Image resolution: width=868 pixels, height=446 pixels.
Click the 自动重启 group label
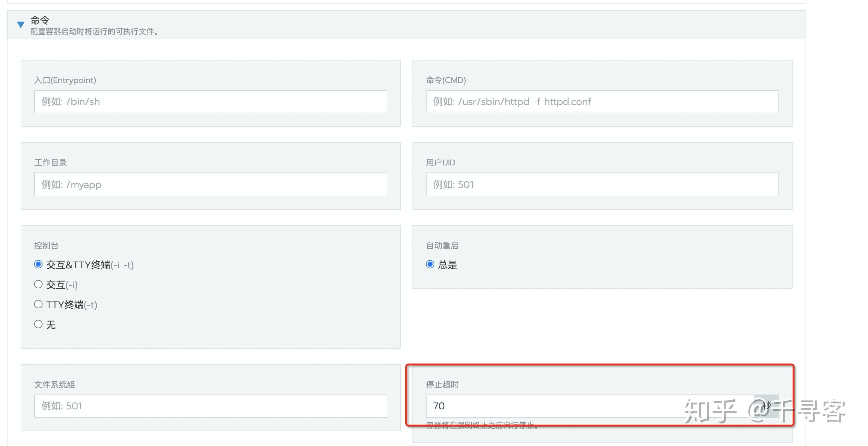tap(443, 246)
